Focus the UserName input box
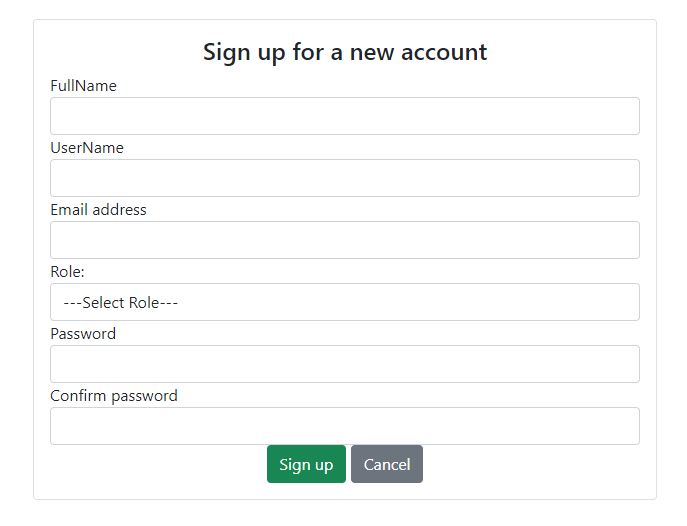 (344, 178)
